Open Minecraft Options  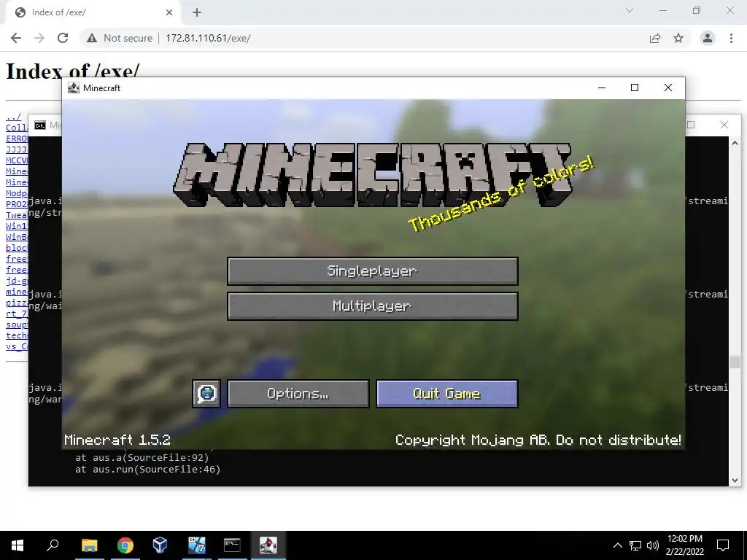pos(298,393)
